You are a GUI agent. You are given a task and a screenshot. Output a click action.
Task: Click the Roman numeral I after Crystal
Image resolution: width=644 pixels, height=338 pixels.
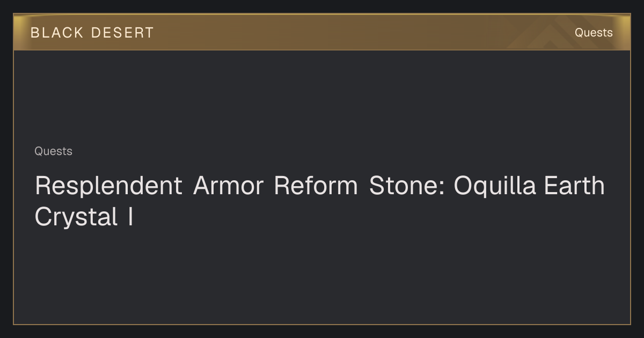[130, 217]
